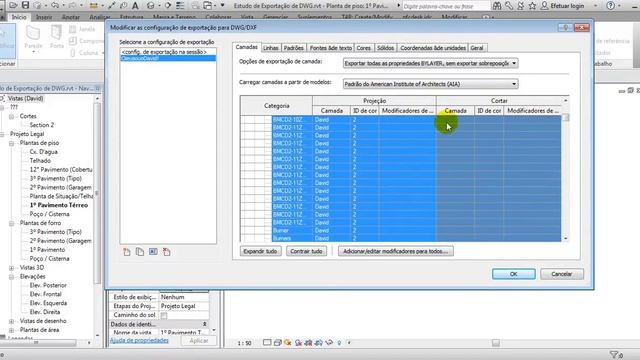Screen dimensions: 640x360
Task: Open the Opções de exportação de camada dropdown
Action: 431,63
